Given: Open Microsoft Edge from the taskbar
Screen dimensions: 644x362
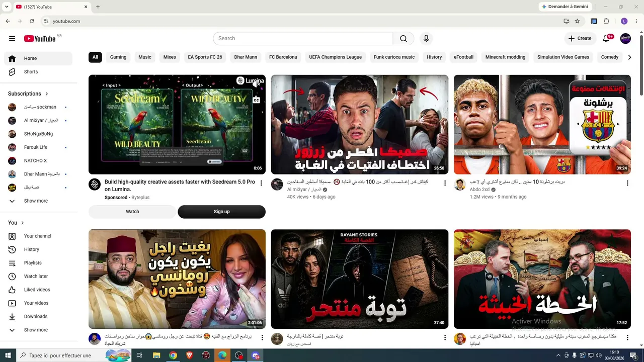Looking at the screenshot, I should click(222, 355).
